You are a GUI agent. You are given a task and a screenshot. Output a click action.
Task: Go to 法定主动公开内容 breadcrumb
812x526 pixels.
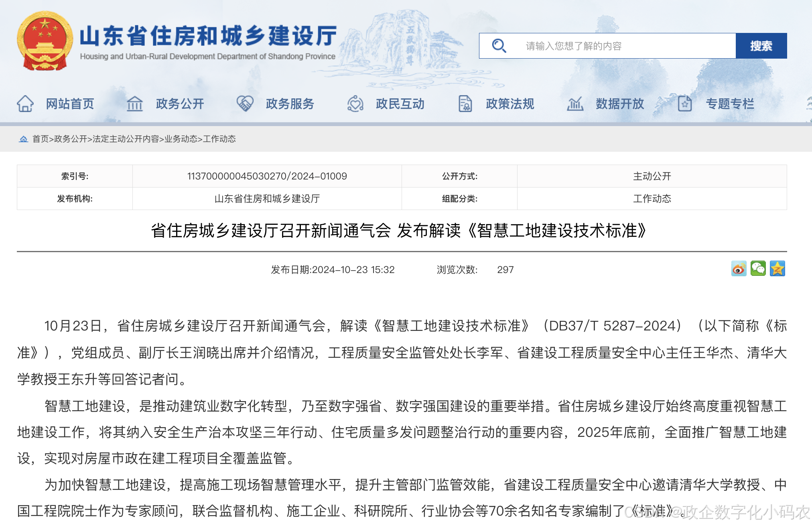pyautogui.click(x=126, y=139)
